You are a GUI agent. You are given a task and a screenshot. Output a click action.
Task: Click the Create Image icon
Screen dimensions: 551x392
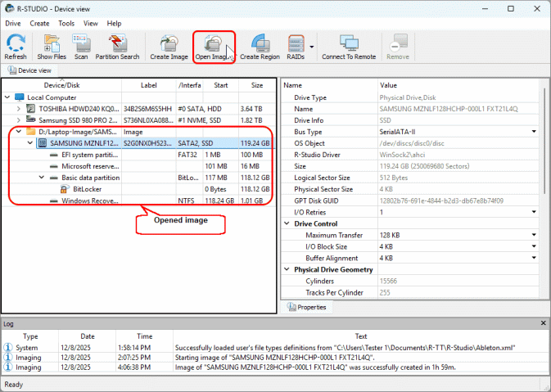tap(169, 47)
